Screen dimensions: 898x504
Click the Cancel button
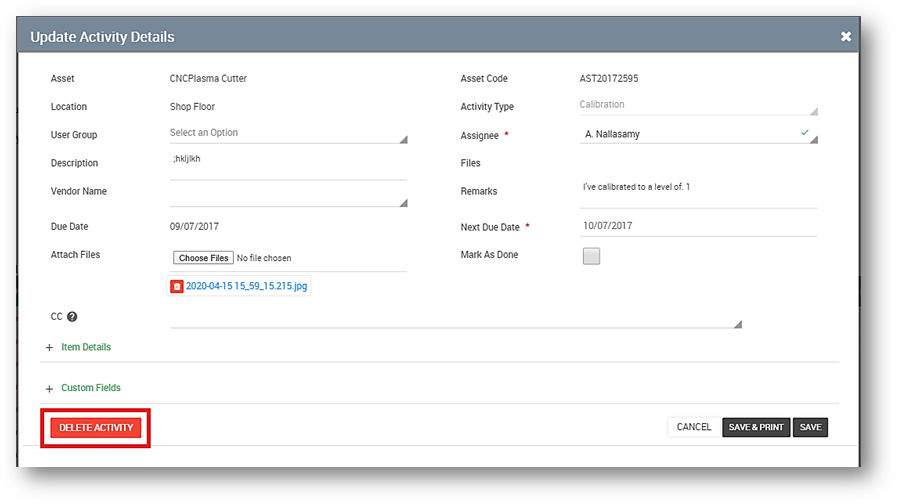693,428
